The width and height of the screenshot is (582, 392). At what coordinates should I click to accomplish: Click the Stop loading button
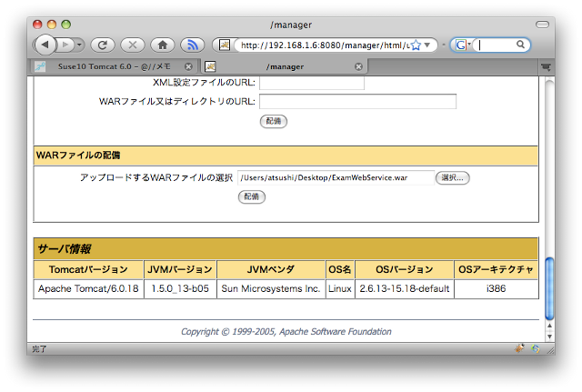(132, 45)
